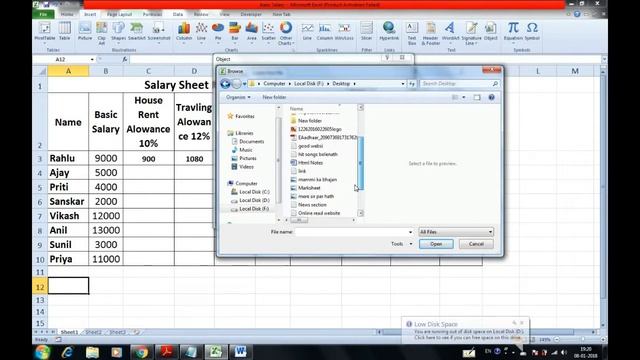Select Documents under Libraries
Viewport: 640px width, 360px height.
click(x=248, y=142)
